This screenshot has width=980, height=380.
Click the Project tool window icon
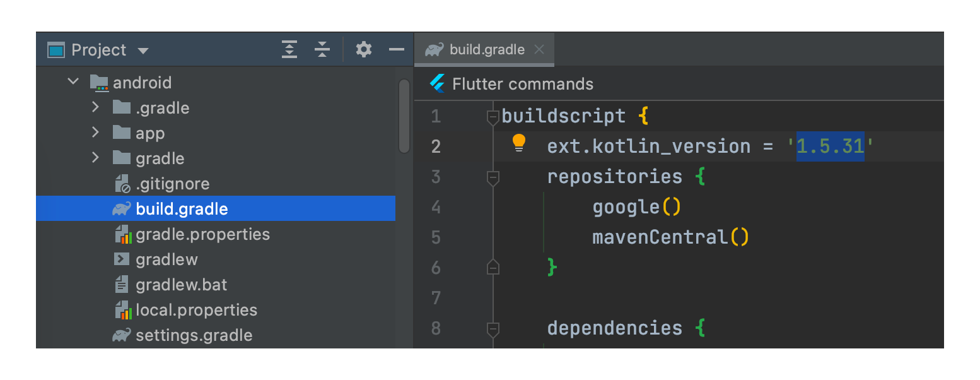click(x=57, y=50)
